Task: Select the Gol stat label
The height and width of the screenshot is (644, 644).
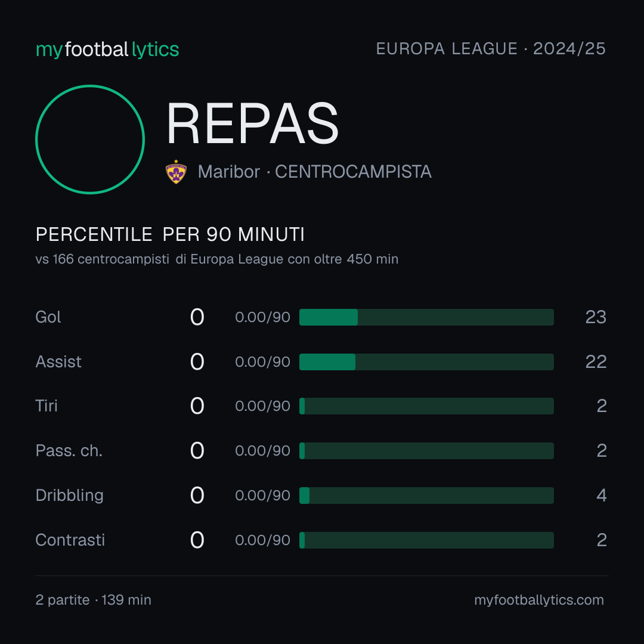Action: (48, 317)
